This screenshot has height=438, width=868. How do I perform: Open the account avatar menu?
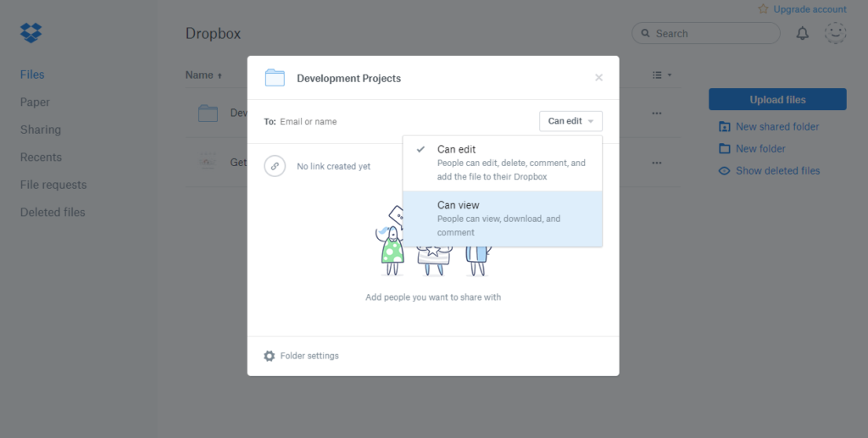[835, 33]
